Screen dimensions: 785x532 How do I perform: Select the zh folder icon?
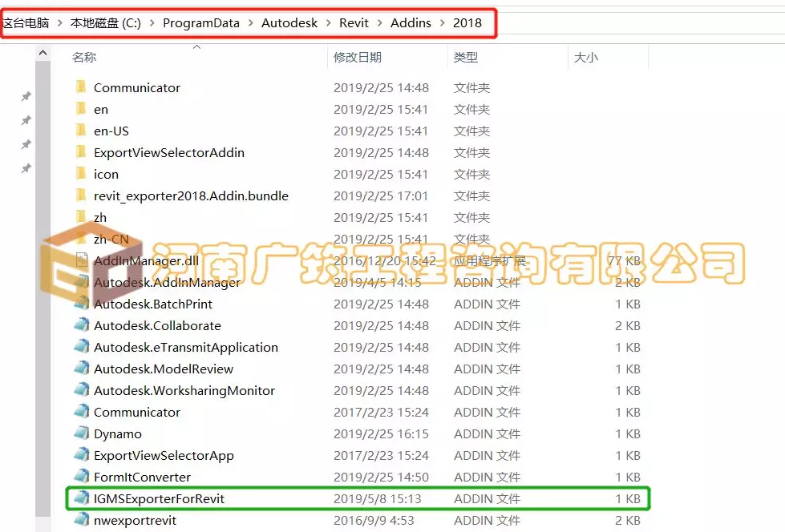pos(81,216)
